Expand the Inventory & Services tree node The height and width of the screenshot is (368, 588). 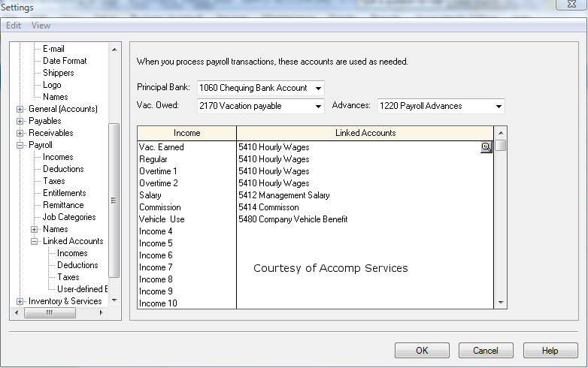pyautogui.click(x=20, y=301)
